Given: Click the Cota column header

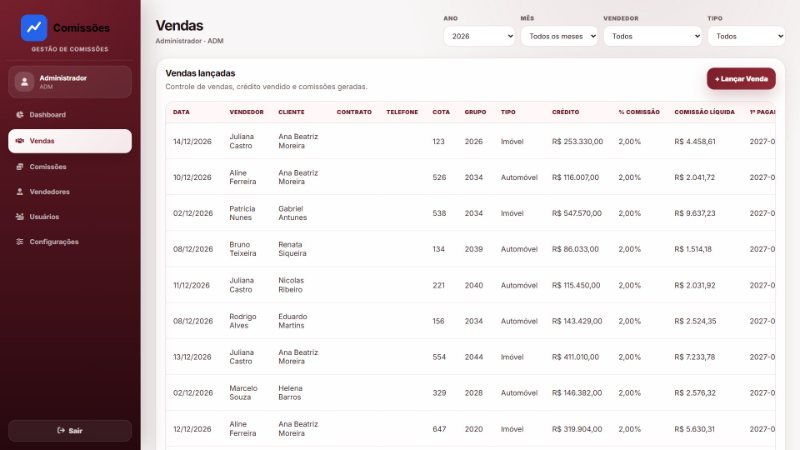Looking at the screenshot, I should [x=441, y=112].
